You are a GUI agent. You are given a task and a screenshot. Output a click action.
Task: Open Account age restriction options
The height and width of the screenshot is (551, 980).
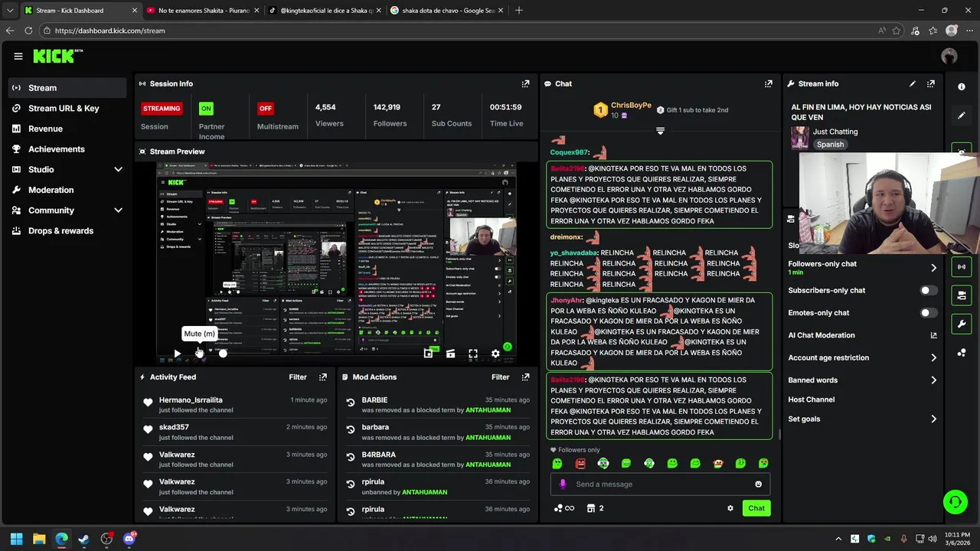pos(933,357)
